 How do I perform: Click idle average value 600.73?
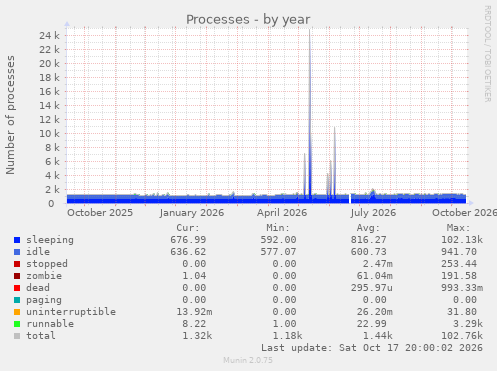click(368, 252)
